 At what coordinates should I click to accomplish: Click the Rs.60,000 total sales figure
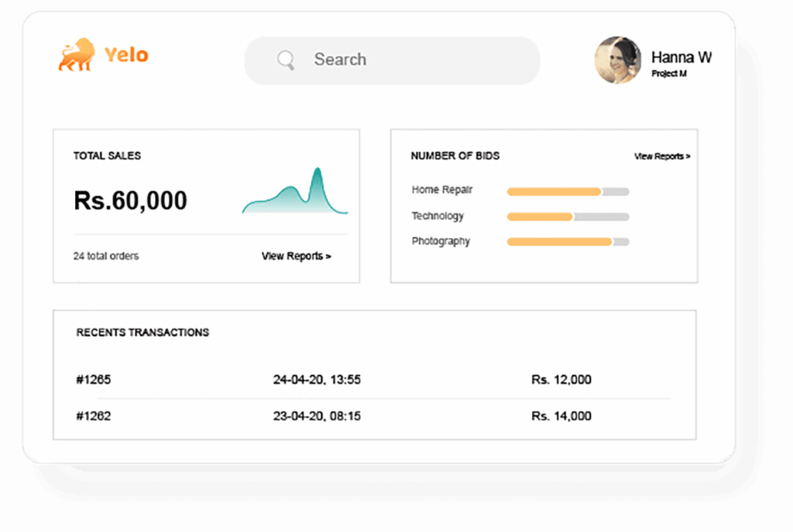pos(130,201)
